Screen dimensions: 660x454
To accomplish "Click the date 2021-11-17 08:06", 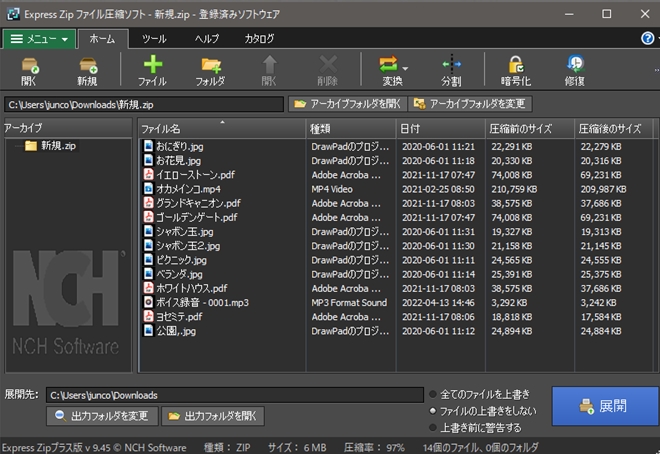I will 438,317.
